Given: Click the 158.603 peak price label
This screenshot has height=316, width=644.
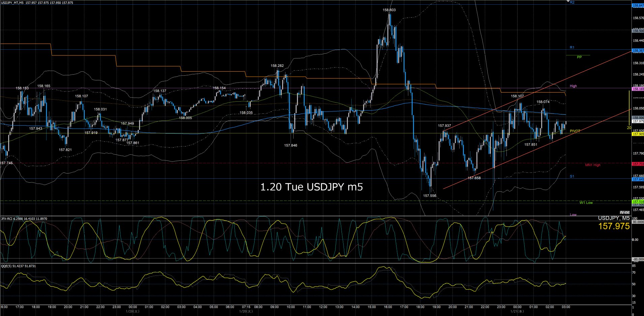Looking at the screenshot, I should coord(389,10).
